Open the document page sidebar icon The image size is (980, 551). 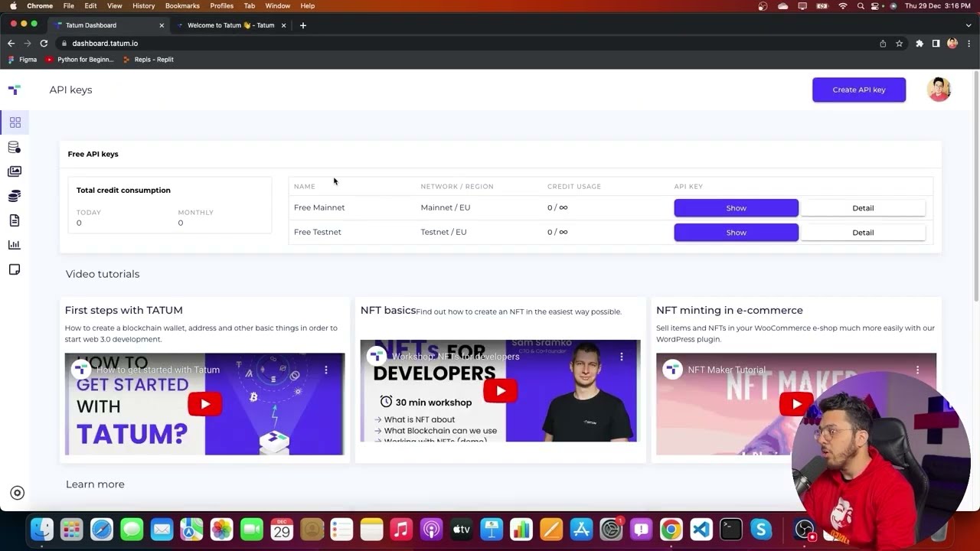click(14, 220)
